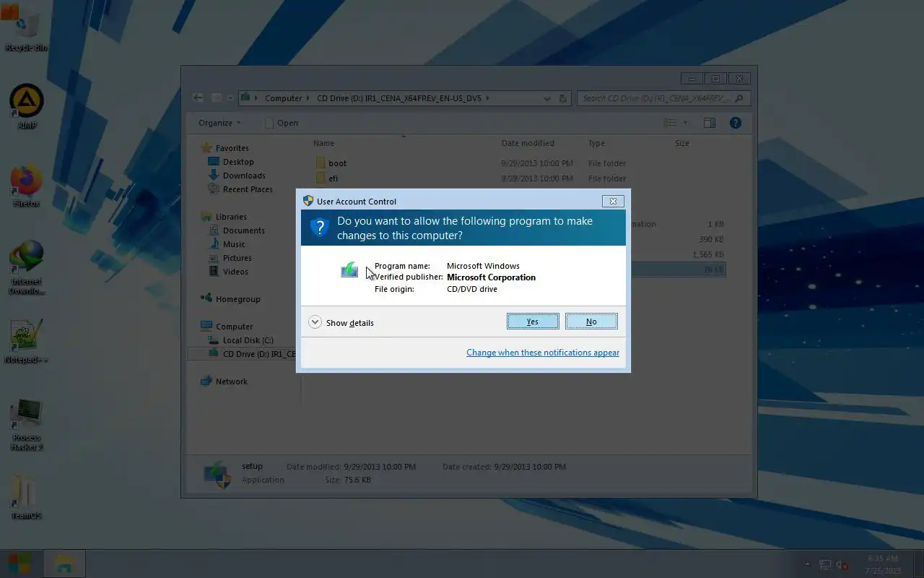This screenshot has width=924, height=578.
Task: Open TeamOS desktop folder icon
Action: coord(27,497)
